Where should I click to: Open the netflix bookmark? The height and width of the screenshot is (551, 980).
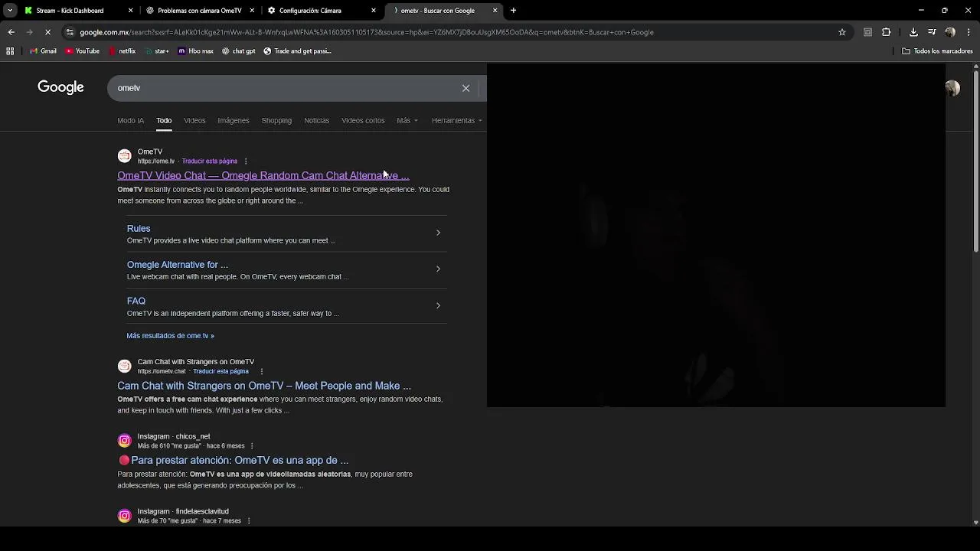tap(122, 51)
